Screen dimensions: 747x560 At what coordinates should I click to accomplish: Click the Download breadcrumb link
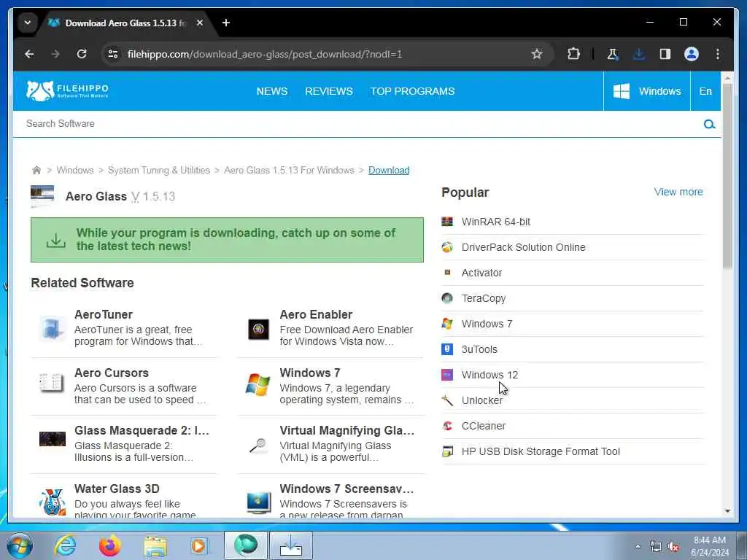click(x=389, y=170)
